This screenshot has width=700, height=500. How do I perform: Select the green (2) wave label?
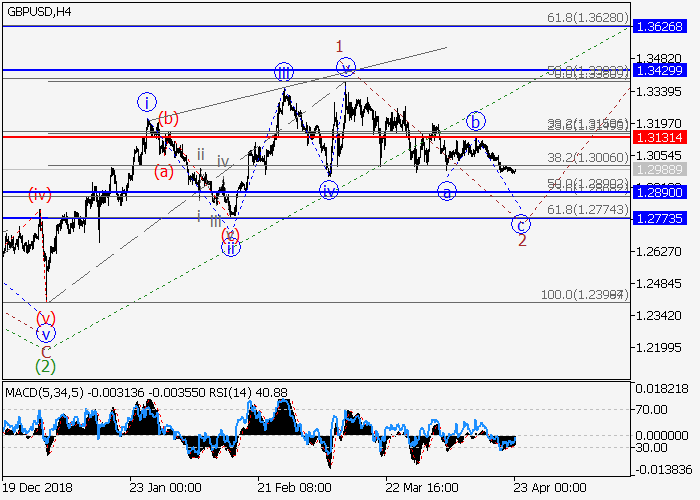pos(45,367)
